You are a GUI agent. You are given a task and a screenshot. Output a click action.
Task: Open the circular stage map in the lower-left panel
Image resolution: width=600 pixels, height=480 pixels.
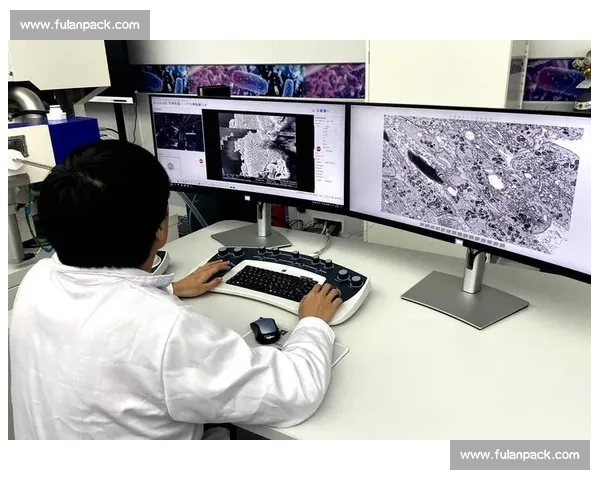pyautogui.click(x=169, y=166)
